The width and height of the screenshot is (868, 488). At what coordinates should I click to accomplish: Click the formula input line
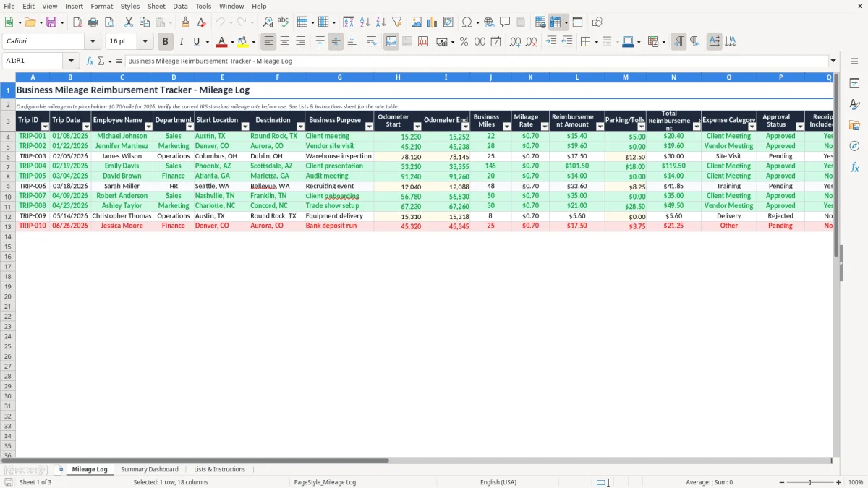[476, 61]
